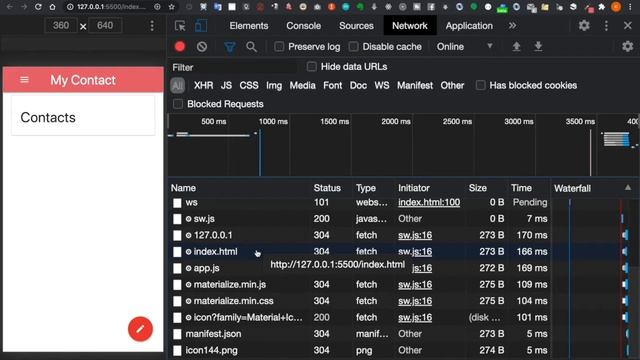640x360 pixels.
Task: Click the red pencil edit floating button
Action: click(x=140, y=329)
